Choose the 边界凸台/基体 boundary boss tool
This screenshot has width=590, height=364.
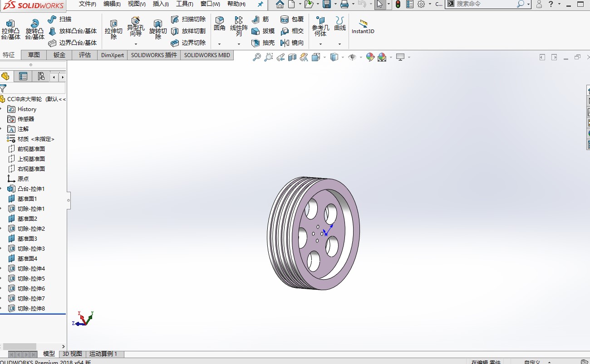[73, 43]
